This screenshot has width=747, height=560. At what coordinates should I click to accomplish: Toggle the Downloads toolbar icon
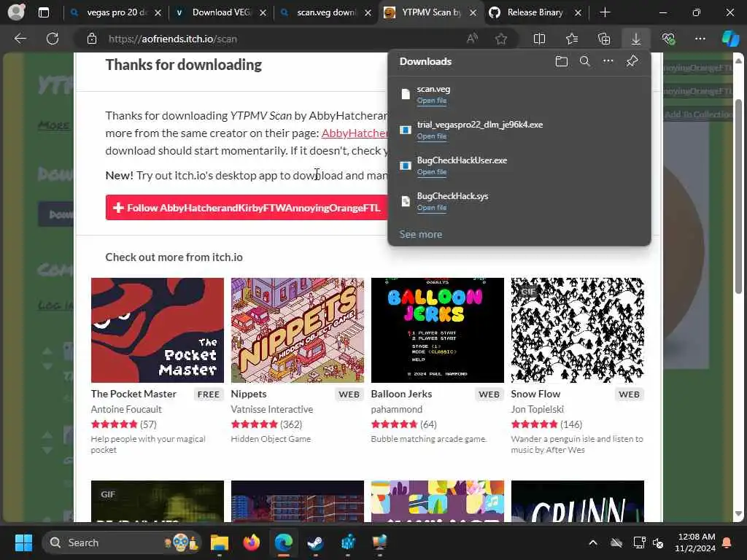636,39
